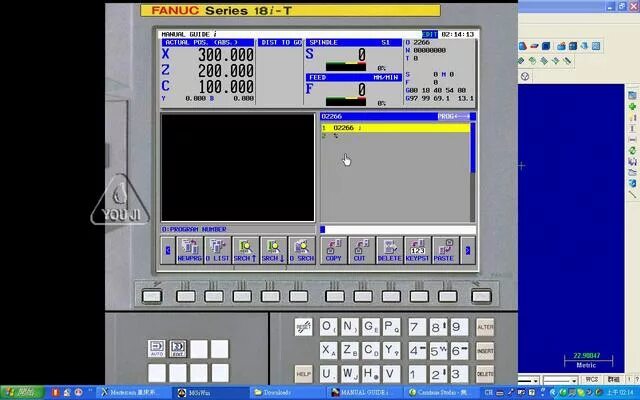Image resolution: width=640 pixels, height=400 pixels.
Task: Click the physical soft key below PASTE
Action: click(x=448, y=296)
